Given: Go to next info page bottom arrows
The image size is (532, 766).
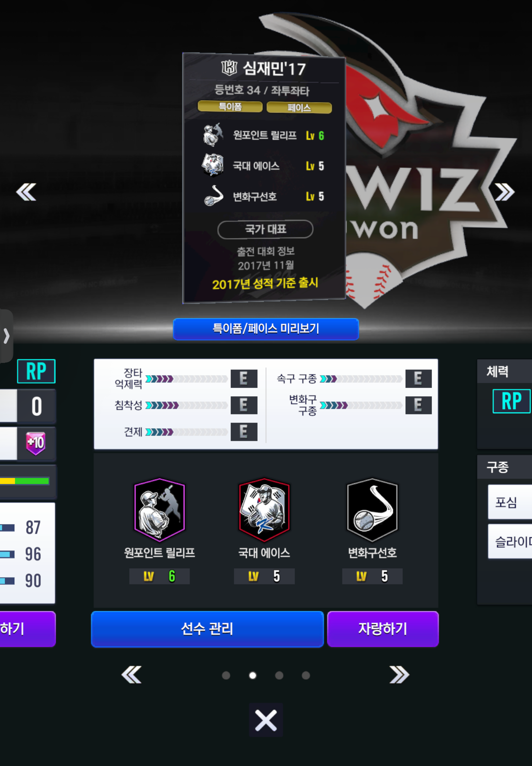Looking at the screenshot, I should (399, 675).
